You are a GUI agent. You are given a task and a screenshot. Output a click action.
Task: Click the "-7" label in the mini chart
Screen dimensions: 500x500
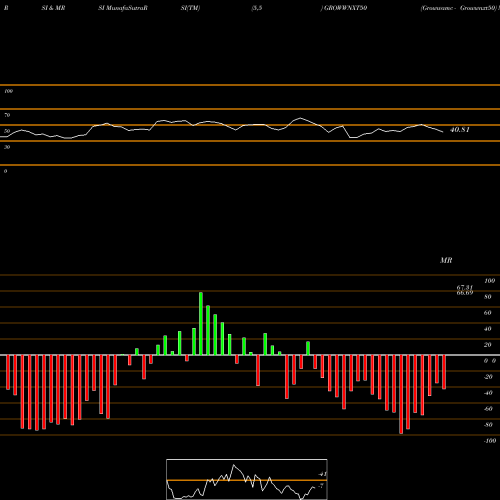pos(321,486)
